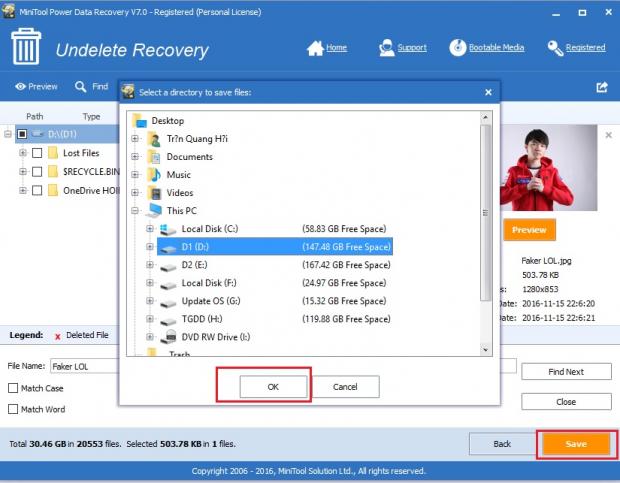Click the Preview eye icon in toolbar
Viewport: 620px width, 483px height.
pyautogui.click(x=20, y=87)
